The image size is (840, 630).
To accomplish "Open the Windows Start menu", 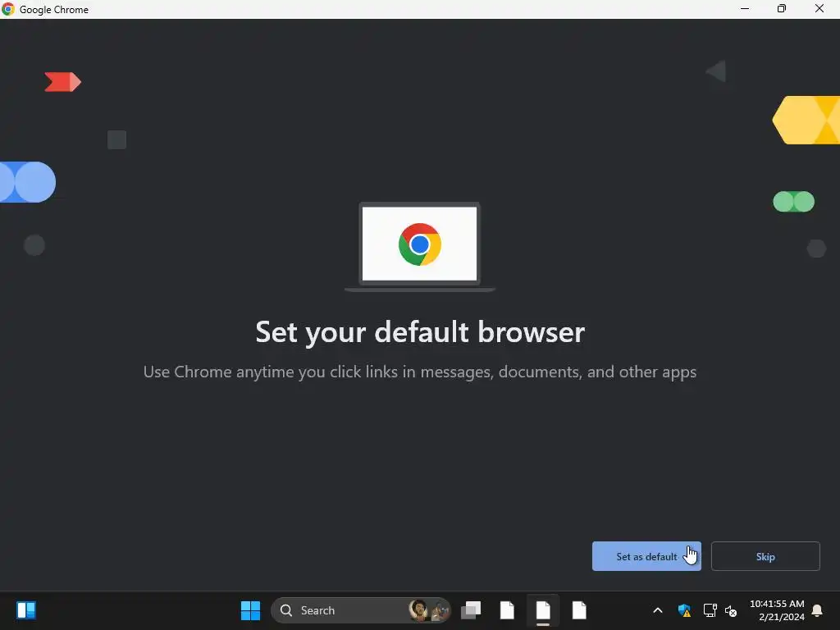I will point(250,610).
